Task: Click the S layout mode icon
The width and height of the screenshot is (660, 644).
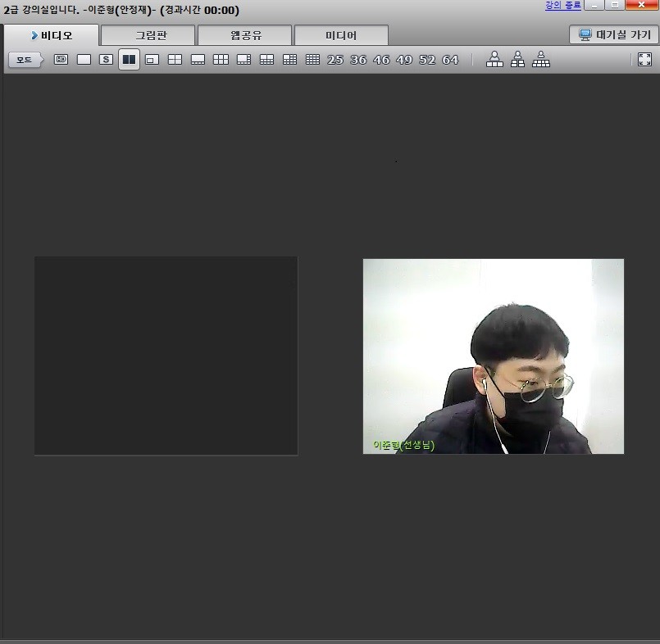Action: (106, 60)
